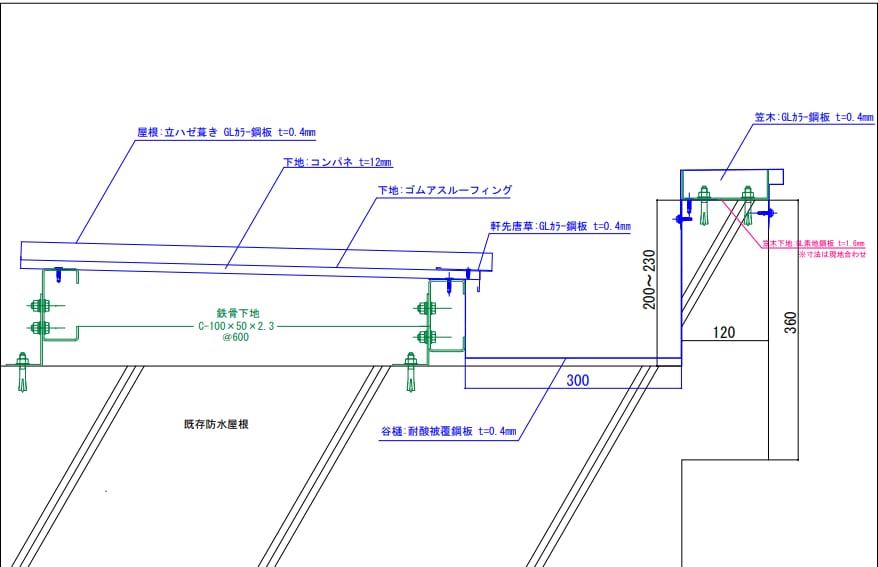Click the '既存防水屋根' label

(216, 424)
